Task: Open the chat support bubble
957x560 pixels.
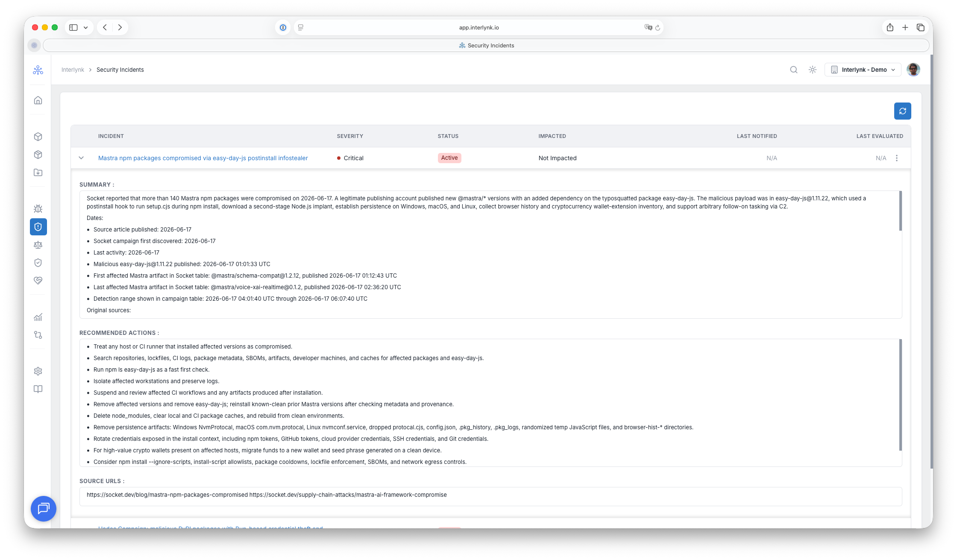Action: pos(44,508)
